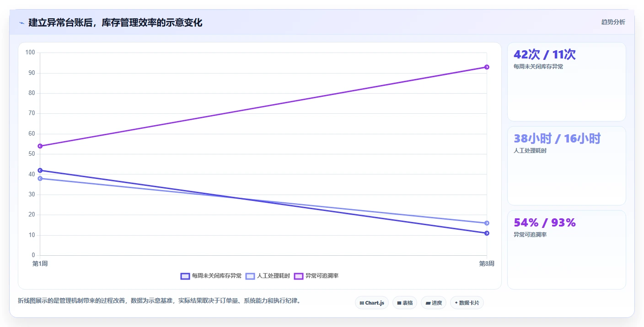The width and height of the screenshot is (644, 327).
Task: Click the 人工处理耗时 caption in the second card
Action: [x=530, y=151]
